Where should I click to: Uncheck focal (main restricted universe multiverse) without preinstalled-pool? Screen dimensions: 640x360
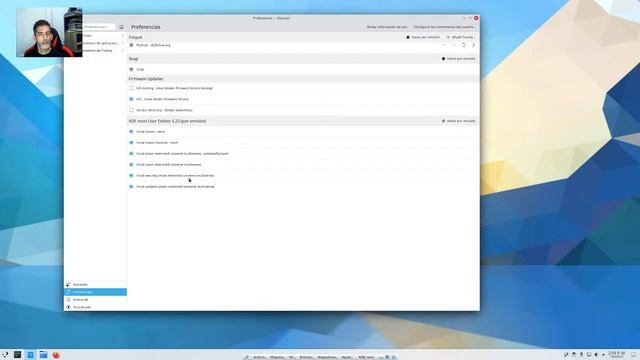pos(131,164)
